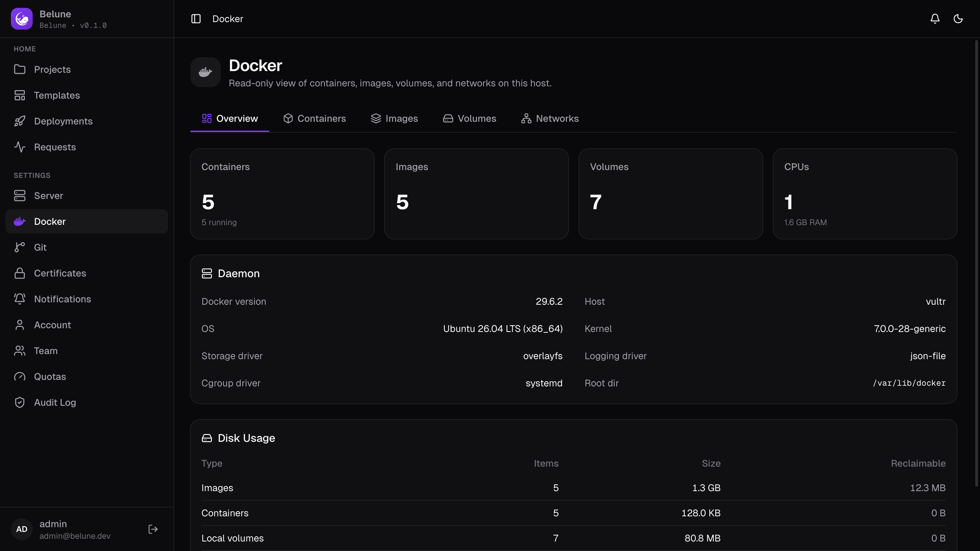
Task: Switch to the Images tab
Action: pyautogui.click(x=394, y=119)
